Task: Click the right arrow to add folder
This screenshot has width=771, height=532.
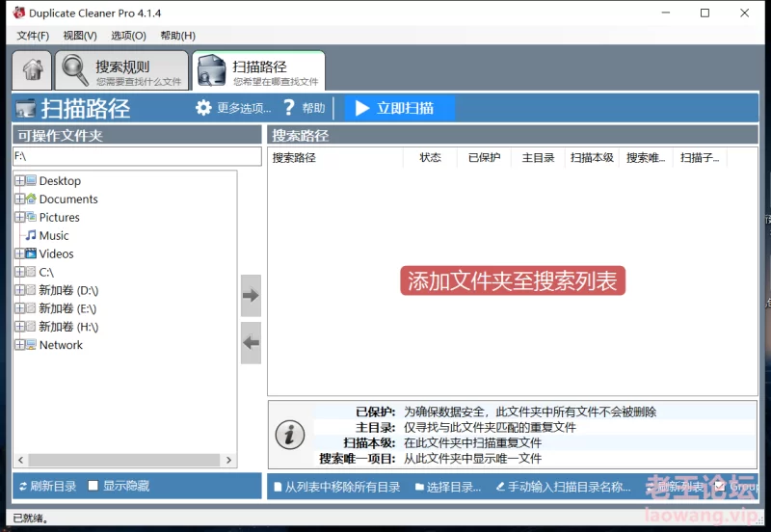Action: point(251,296)
